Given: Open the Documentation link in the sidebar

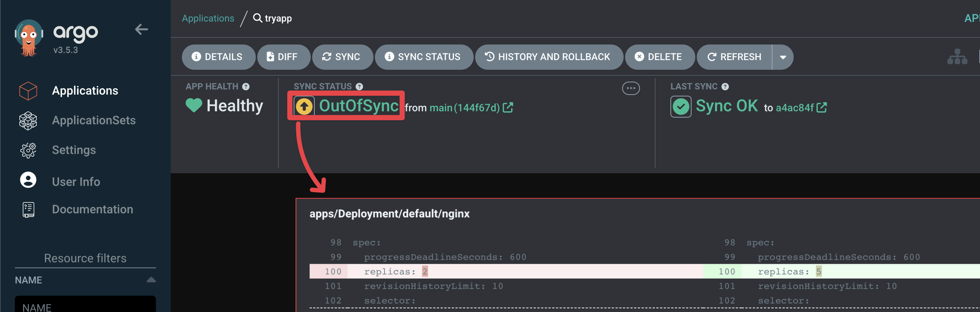Looking at the screenshot, I should point(92,209).
